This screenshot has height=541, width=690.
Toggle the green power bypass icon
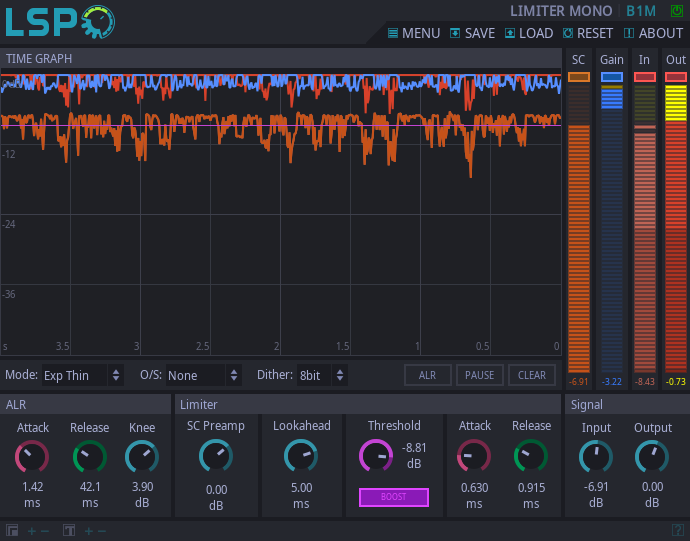point(676,11)
